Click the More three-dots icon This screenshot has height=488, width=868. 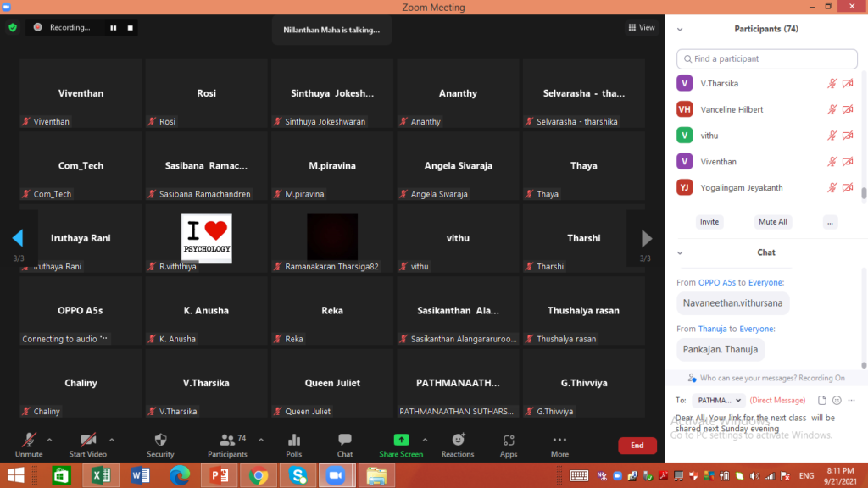pyautogui.click(x=559, y=440)
